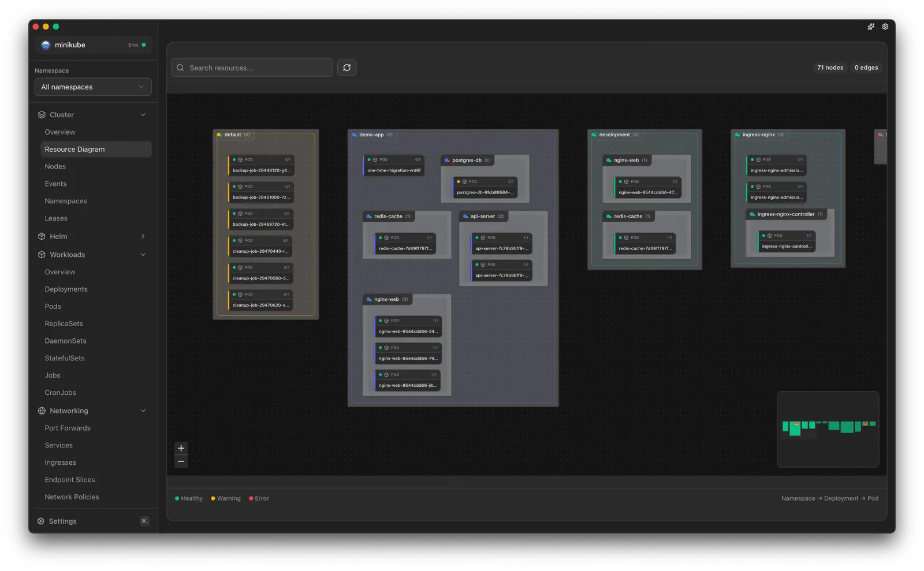
Task: Click the minimap panel at bottom right
Action: coord(828,430)
